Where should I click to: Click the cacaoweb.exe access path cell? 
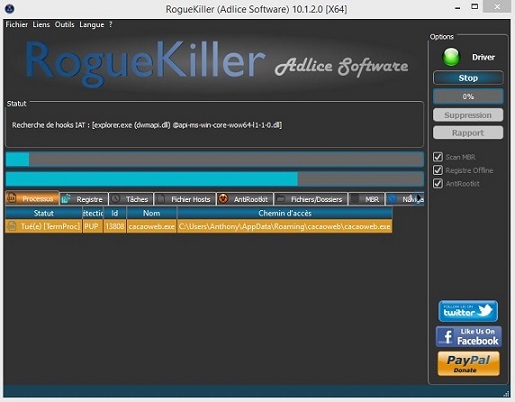click(285, 227)
